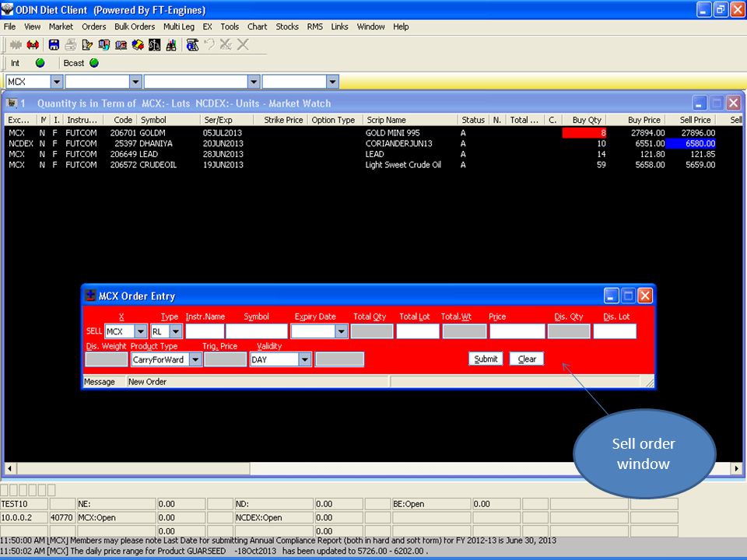This screenshot has height=560, width=747.
Task: Open the RMS menu
Action: (315, 26)
